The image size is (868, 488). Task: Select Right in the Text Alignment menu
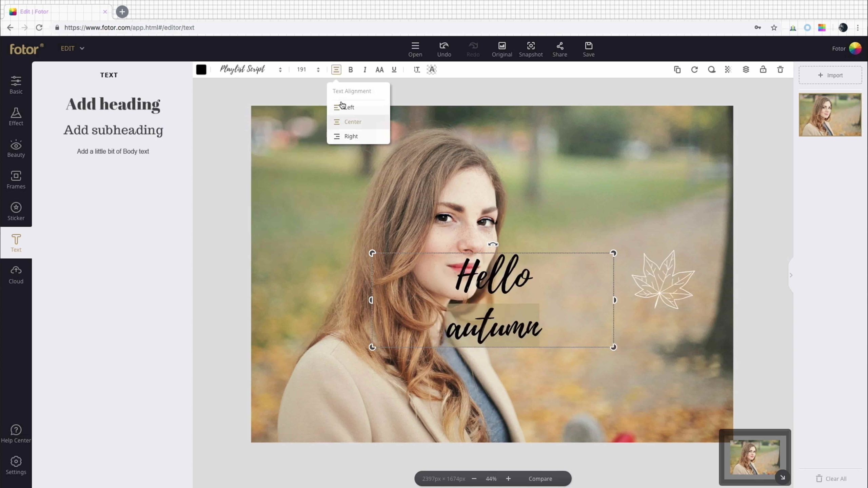tap(351, 136)
